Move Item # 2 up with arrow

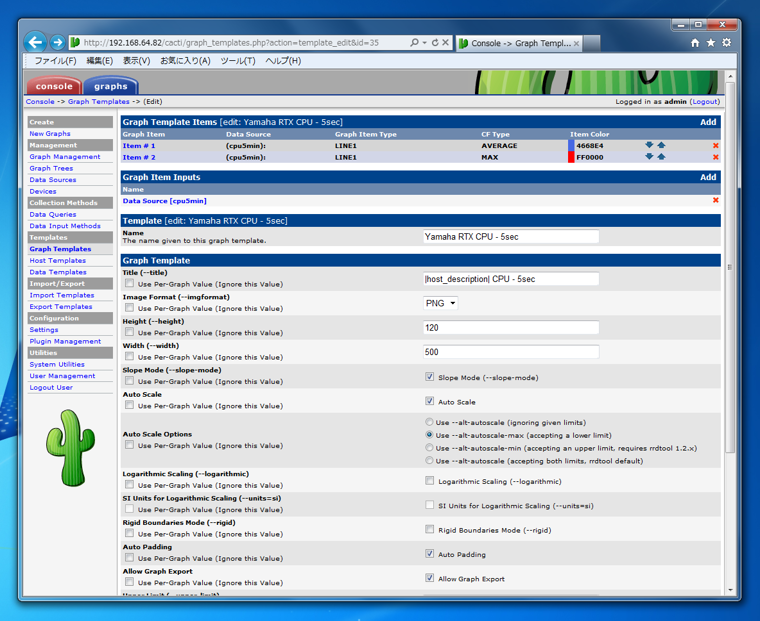661,157
